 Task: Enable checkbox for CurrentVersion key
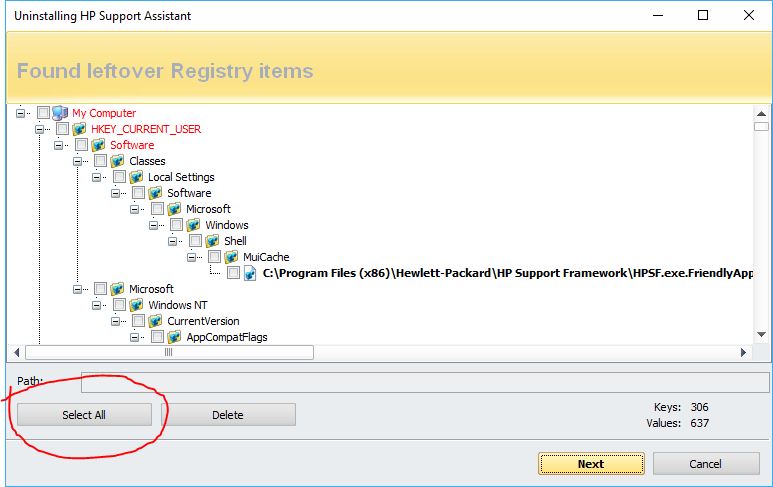coord(138,321)
